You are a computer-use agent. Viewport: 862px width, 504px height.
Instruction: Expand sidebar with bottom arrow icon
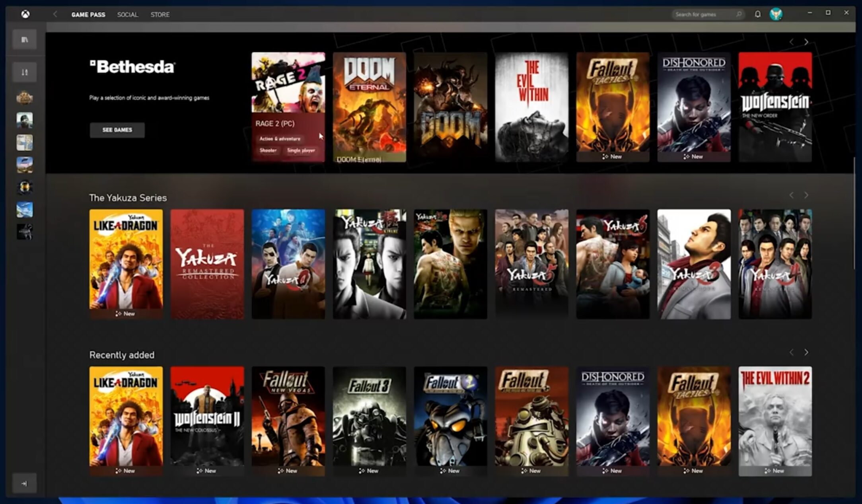click(24, 483)
